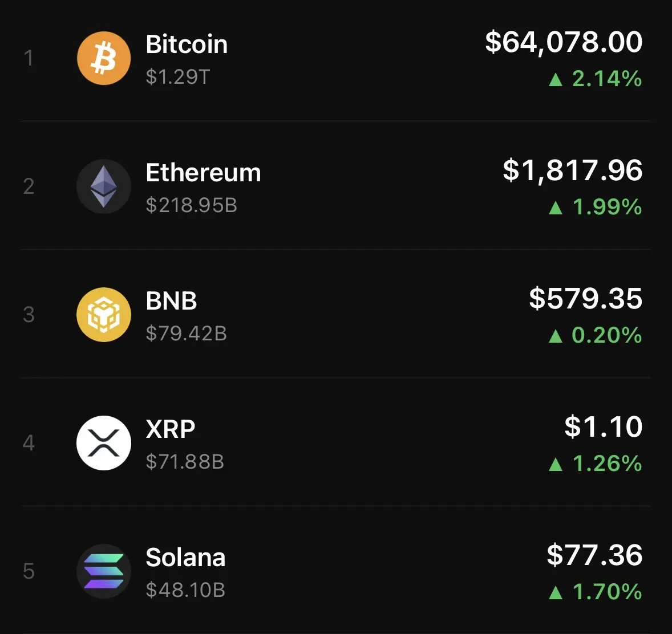This screenshot has width=672, height=634.
Task: Click Solana 1.70% green up arrow
Action: (x=556, y=592)
